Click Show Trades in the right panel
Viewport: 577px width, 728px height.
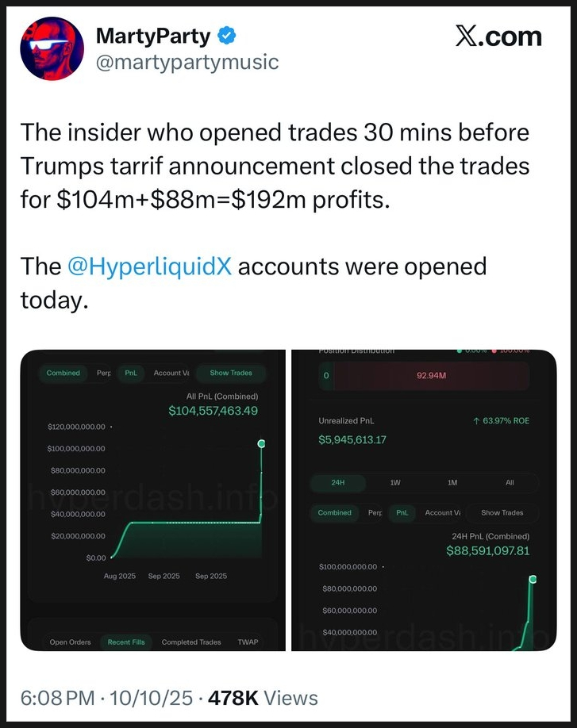502,512
